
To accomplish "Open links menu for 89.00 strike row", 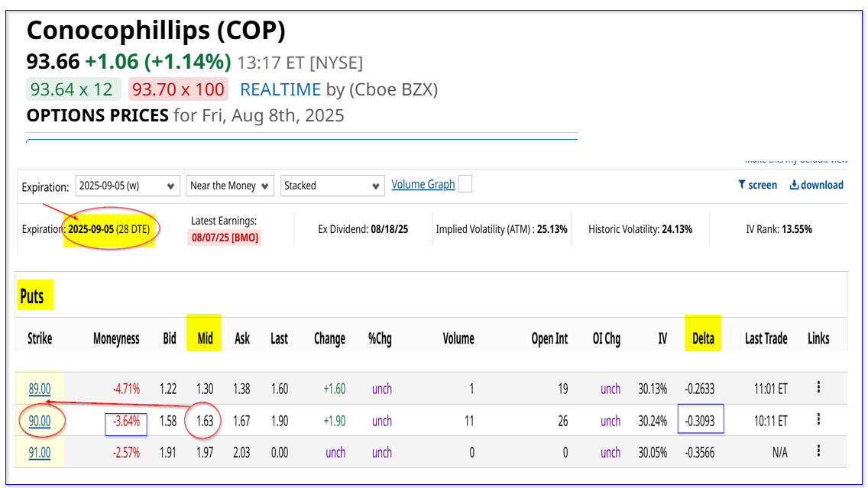I will coord(818,387).
